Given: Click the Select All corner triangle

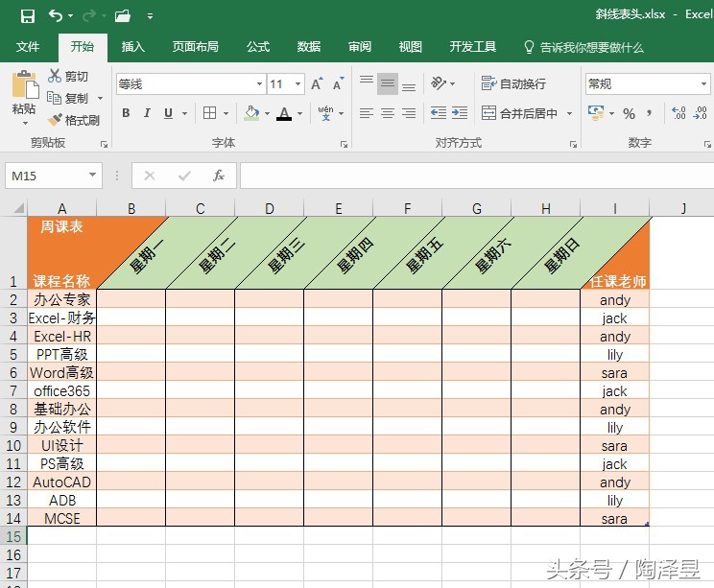Looking at the screenshot, I should click(18, 208).
